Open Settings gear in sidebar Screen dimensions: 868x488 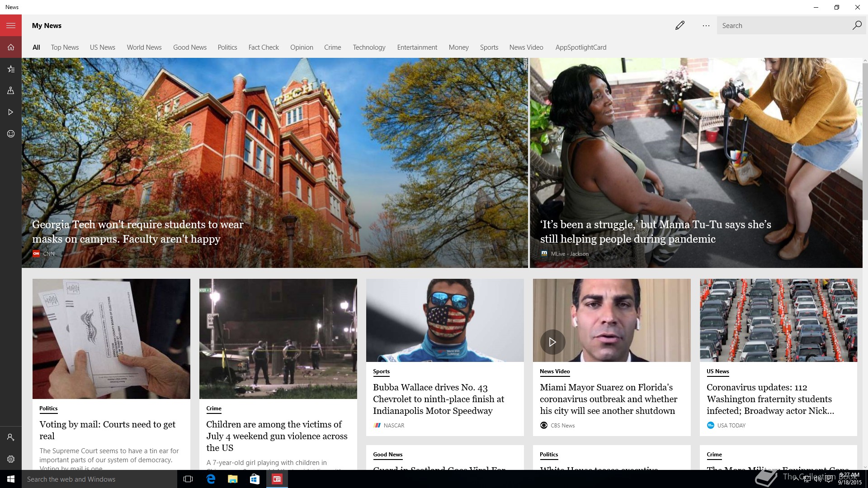(11, 459)
